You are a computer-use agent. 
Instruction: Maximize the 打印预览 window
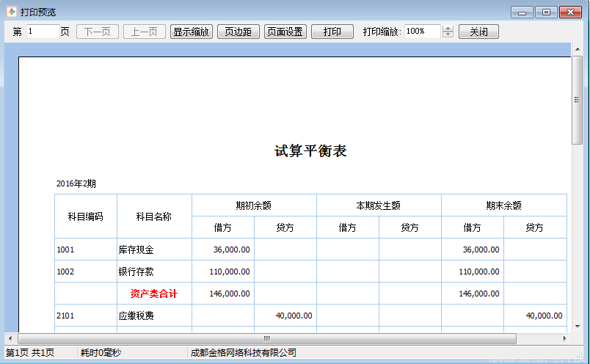click(545, 12)
